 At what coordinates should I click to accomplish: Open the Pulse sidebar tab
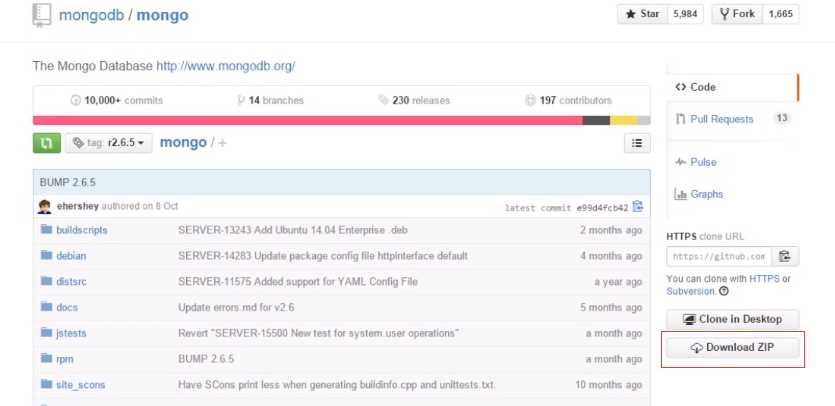(x=703, y=162)
